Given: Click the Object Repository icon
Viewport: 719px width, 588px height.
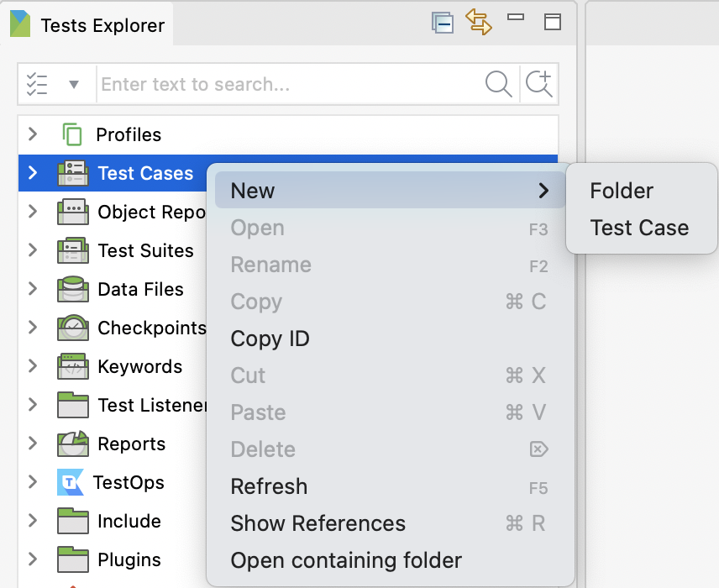Looking at the screenshot, I should pos(71,213).
